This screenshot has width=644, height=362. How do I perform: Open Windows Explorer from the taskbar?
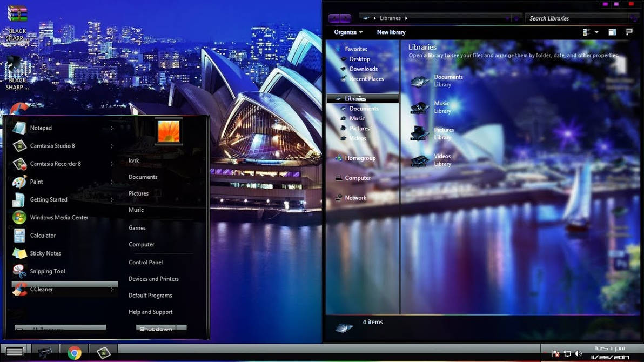coord(46,352)
